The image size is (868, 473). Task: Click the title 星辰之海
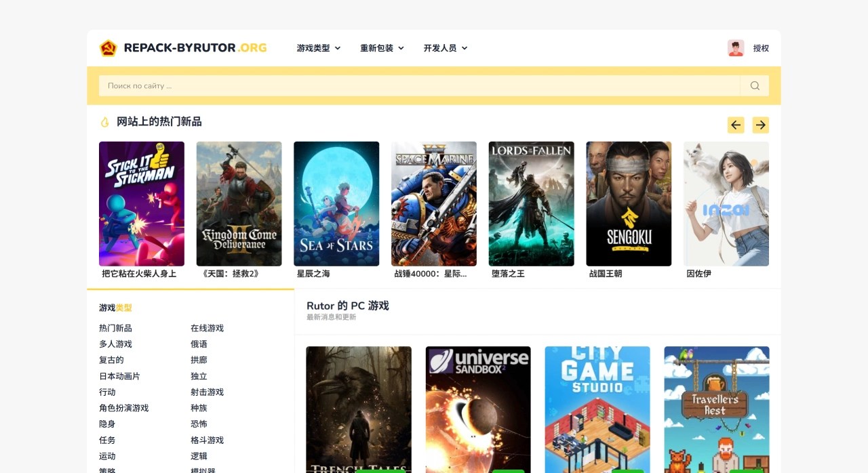click(313, 274)
